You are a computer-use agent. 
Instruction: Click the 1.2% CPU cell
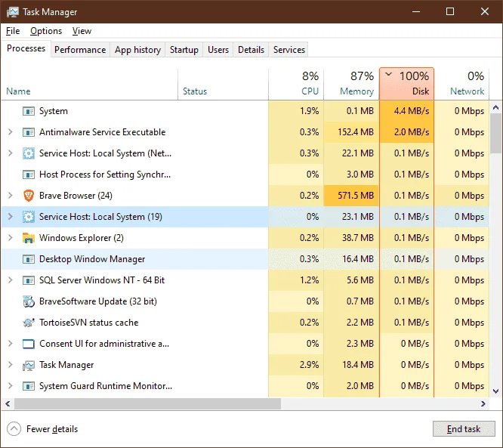(x=296, y=280)
